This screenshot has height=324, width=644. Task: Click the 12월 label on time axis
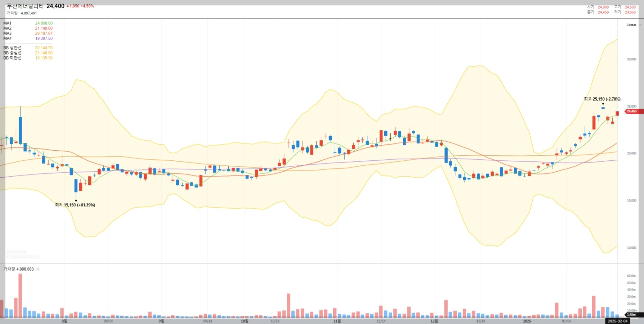click(x=434, y=321)
